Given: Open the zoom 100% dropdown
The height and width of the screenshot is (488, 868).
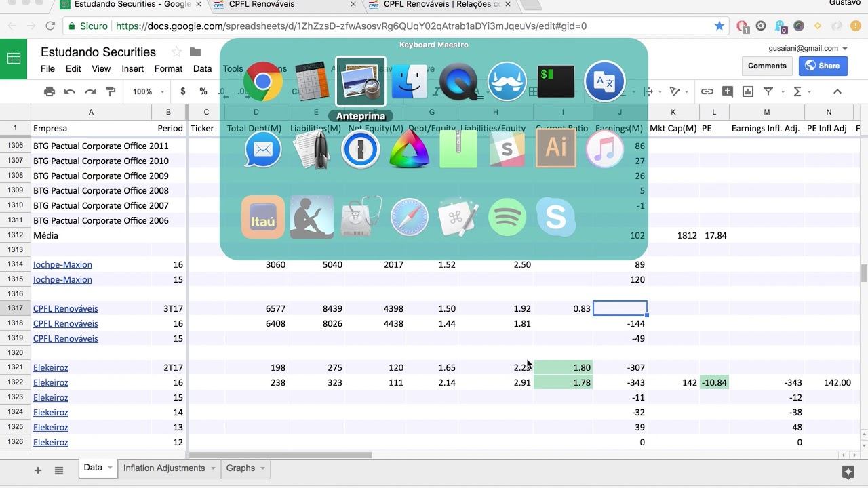Looking at the screenshot, I should pyautogui.click(x=149, y=91).
